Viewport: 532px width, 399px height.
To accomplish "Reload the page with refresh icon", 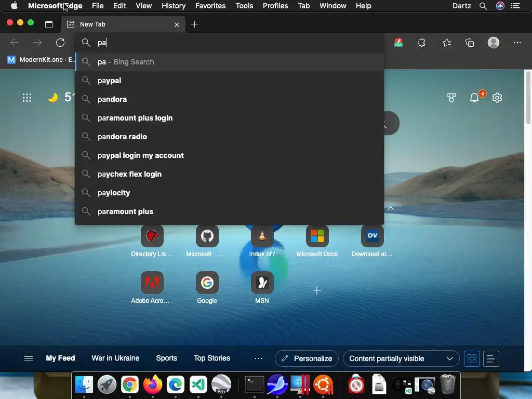I will (60, 43).
